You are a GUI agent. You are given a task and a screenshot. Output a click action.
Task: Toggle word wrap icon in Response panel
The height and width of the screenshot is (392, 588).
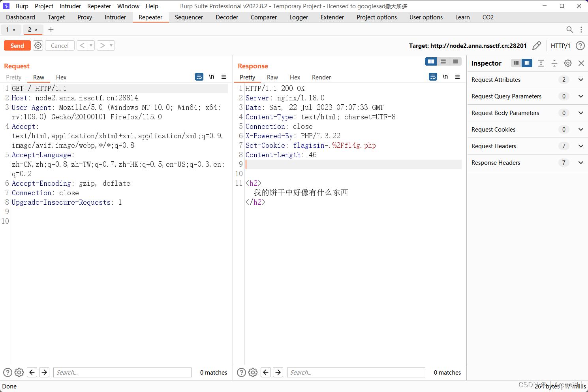[433, 77]
